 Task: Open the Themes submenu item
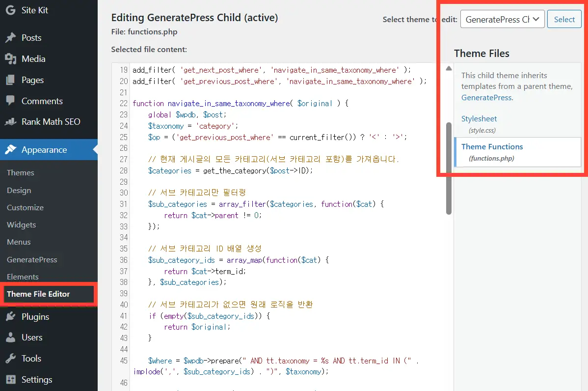click(x=21, y=173)
